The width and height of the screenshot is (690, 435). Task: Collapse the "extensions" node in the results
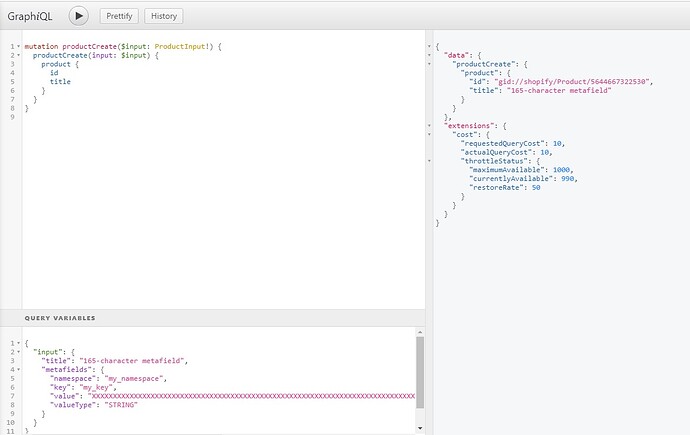429,125
